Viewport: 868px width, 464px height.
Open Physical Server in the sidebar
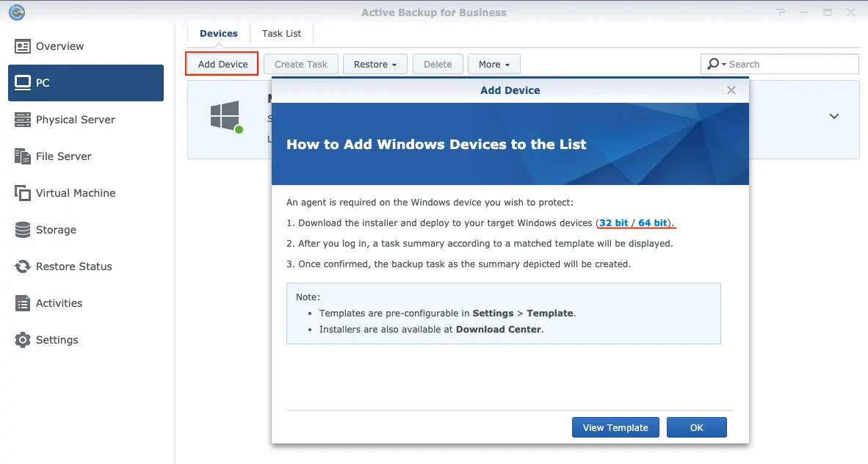(x=86, y=120)
